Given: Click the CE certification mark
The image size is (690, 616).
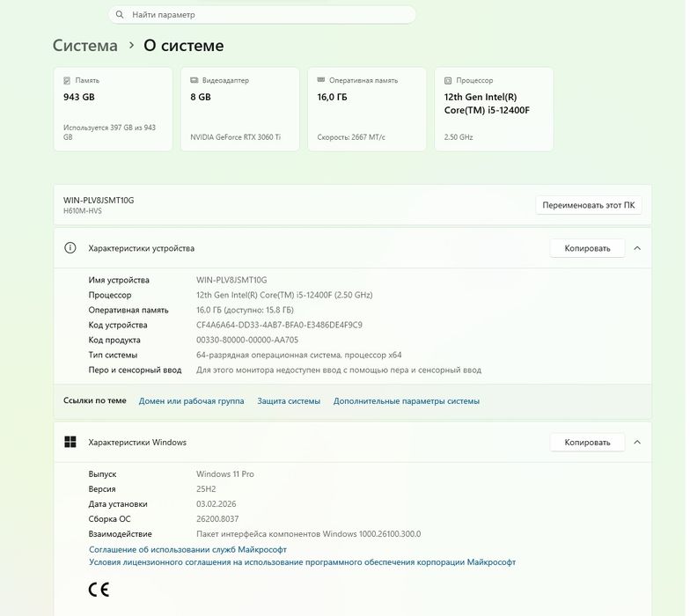Looking at the screenshot, I should click(x=99, y=590).
